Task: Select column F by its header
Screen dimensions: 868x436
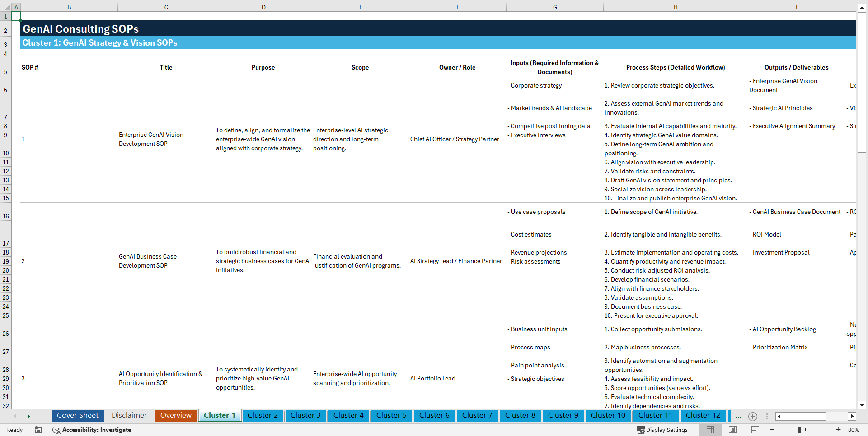Action: [x=458, y=7]
